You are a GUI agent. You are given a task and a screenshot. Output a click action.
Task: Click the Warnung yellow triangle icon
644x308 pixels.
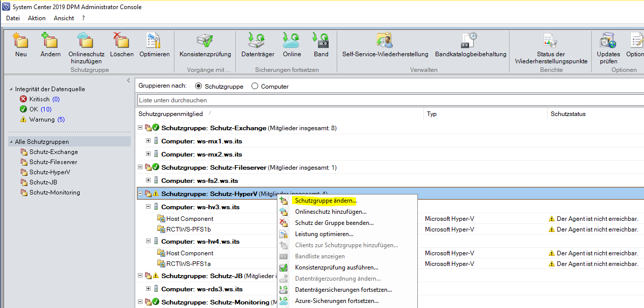pos(23,120)
